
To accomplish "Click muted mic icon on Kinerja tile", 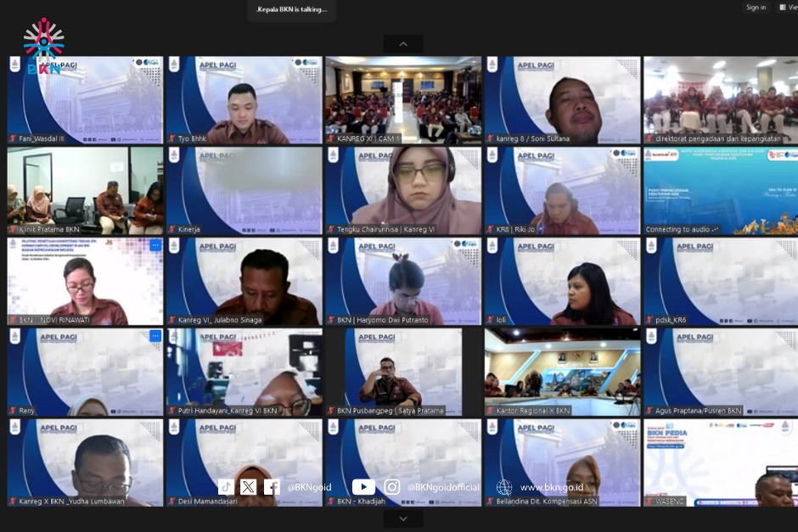I will click(x=172, y=229).
